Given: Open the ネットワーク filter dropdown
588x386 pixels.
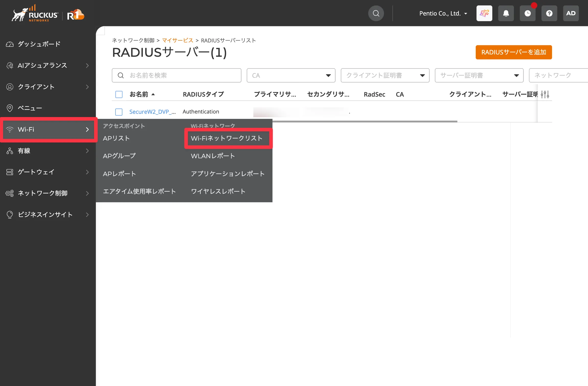Looking at the screenshot, I should (558, 75).
